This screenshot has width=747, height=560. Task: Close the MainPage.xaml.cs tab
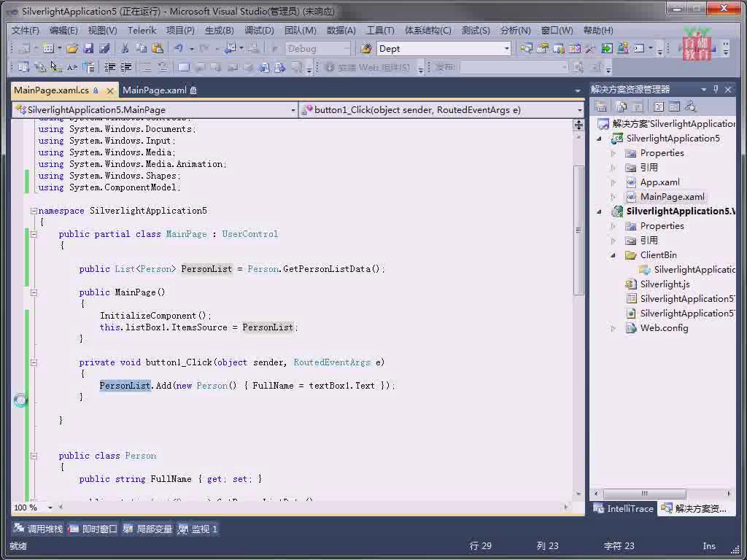pyautogui.click(x=110, y=90)
